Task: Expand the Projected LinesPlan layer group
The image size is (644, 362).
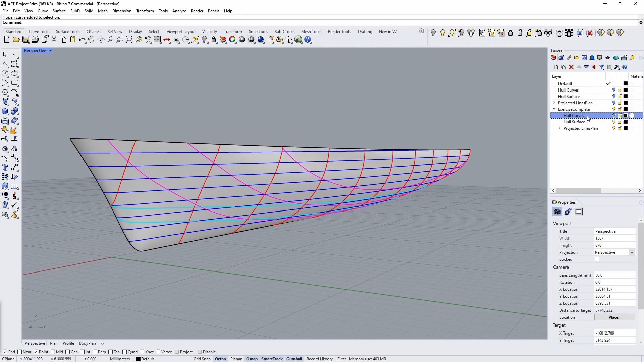Action: [x=555, y=103]
